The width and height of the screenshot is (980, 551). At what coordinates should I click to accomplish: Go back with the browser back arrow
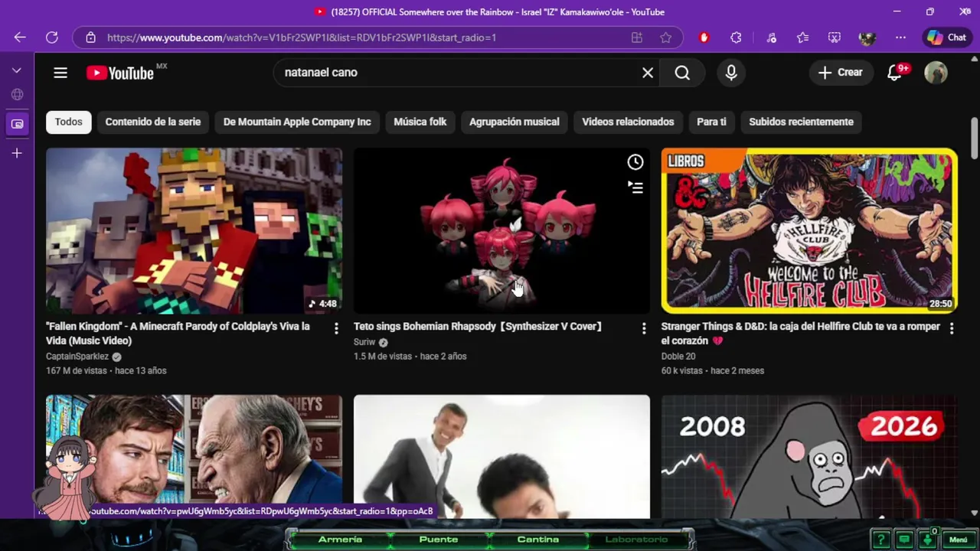click(x=20, y=37)
